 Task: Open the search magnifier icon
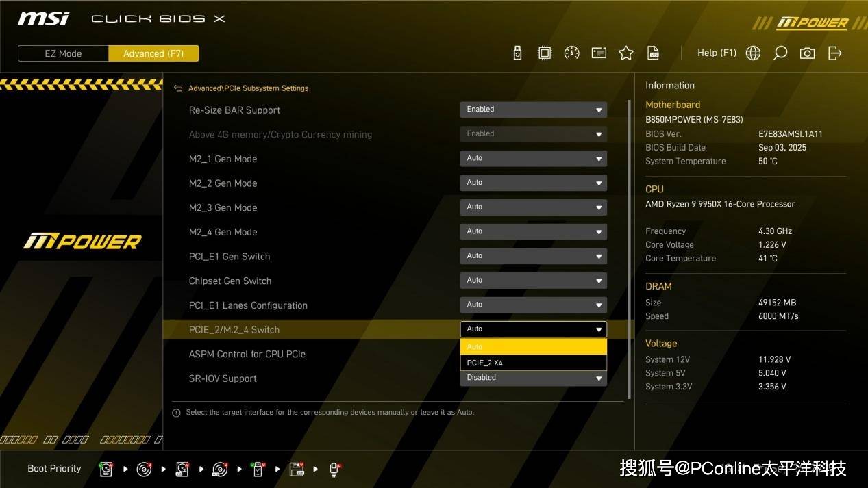coord(780,53)
